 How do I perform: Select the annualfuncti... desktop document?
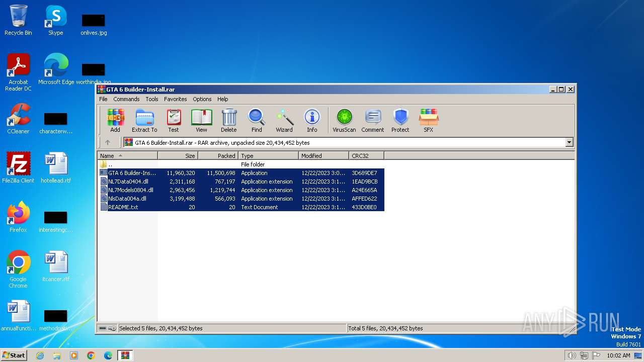click(x=18, y=316)
